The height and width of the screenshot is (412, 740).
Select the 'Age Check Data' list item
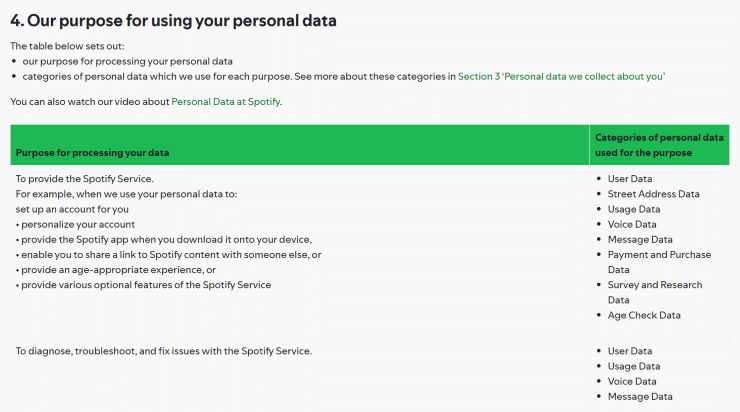[x=644, y=315]
